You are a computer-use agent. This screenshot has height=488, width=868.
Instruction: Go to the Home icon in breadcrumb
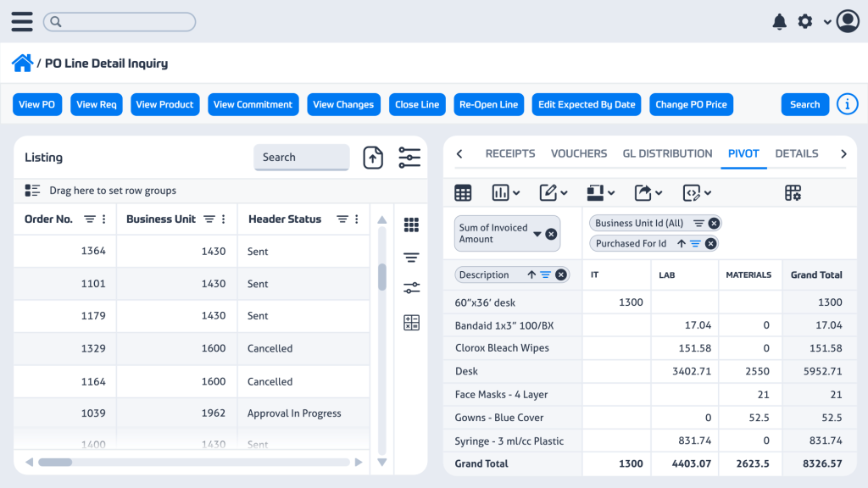(x=22, y=63)
